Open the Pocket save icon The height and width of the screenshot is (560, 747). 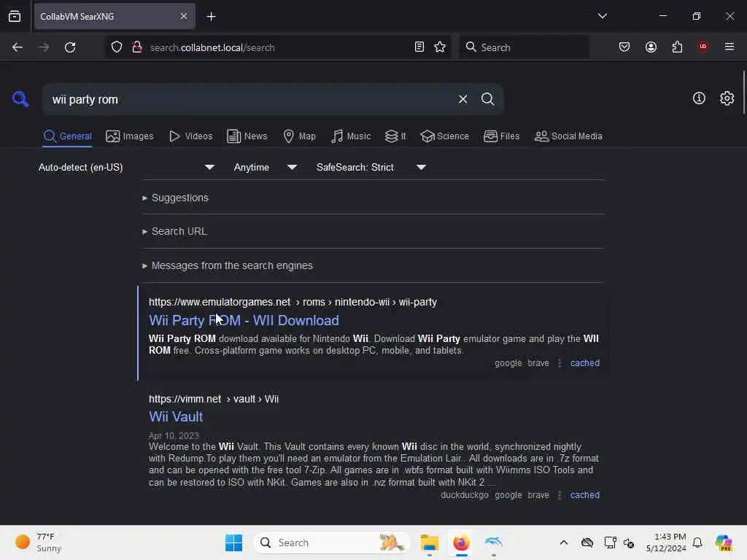tap(624, 47)
